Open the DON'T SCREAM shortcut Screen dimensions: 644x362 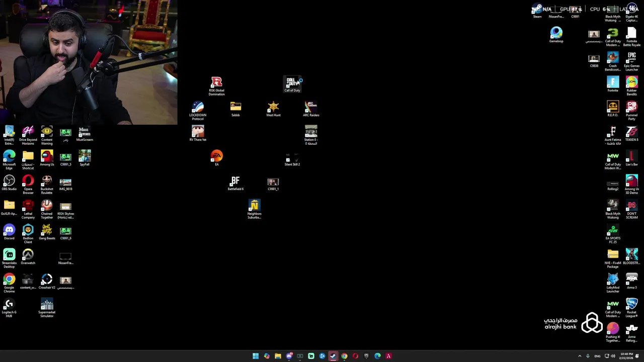[x=632, y=210]
